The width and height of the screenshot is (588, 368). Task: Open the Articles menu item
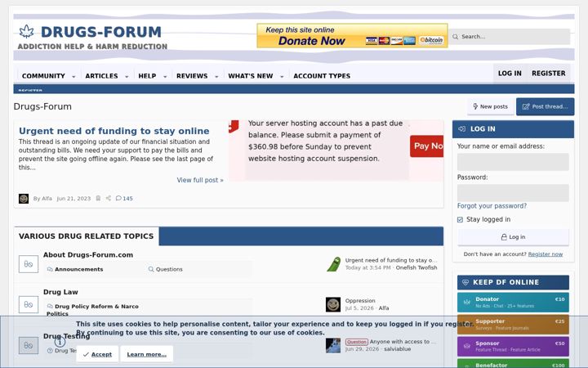101,76
